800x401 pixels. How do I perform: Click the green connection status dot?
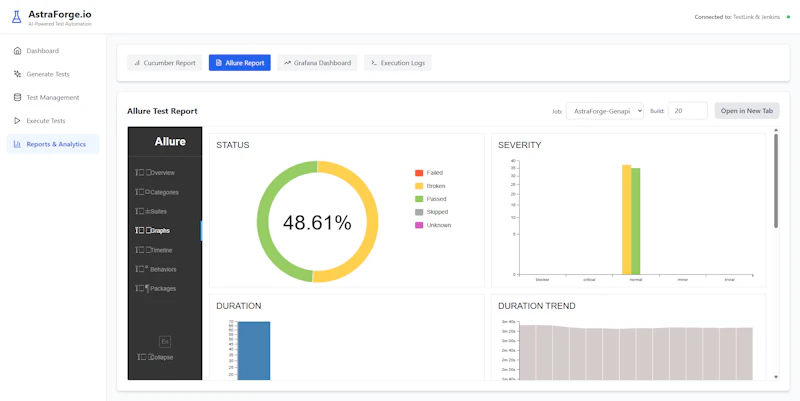click(x=788, y=17)
